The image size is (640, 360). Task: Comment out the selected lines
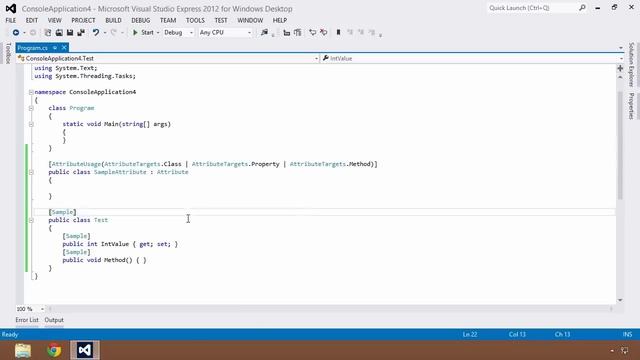click(312, 32)
